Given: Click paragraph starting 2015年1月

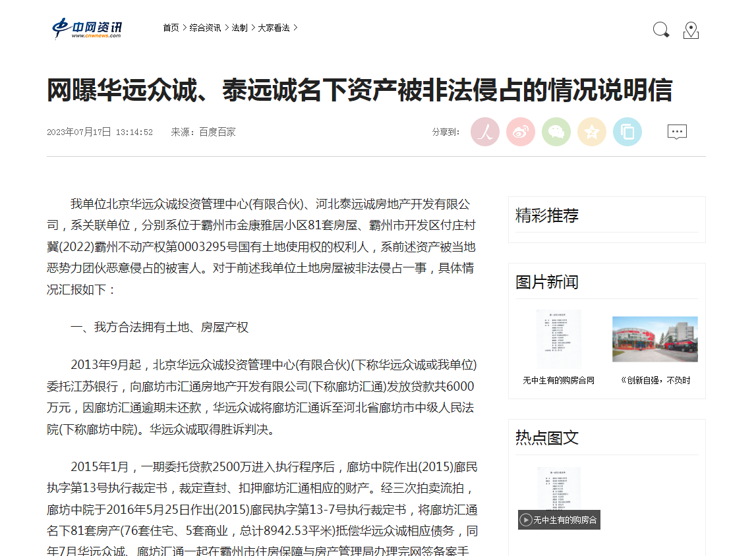Looking at the screenshot, I should pyautogui.click(x=262, y=509).
